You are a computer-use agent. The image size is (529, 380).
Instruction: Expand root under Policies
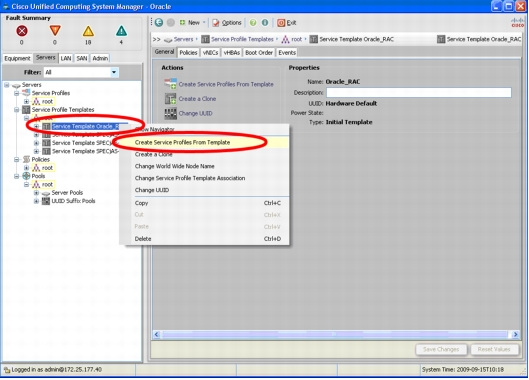click(x=26, y=168)
